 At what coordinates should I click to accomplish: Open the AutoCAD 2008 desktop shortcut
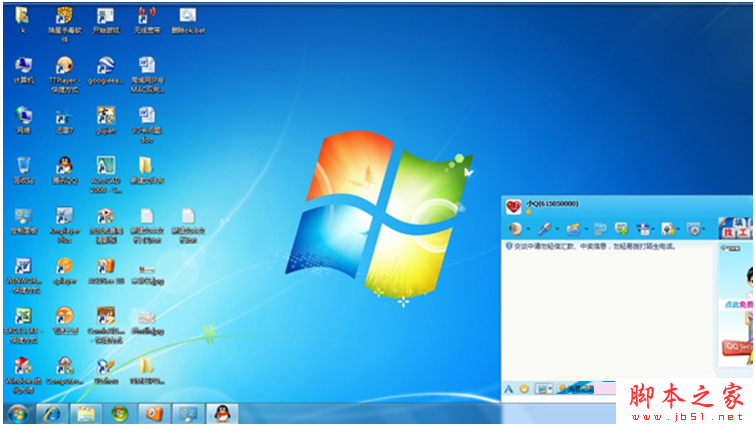click(105, 175)
